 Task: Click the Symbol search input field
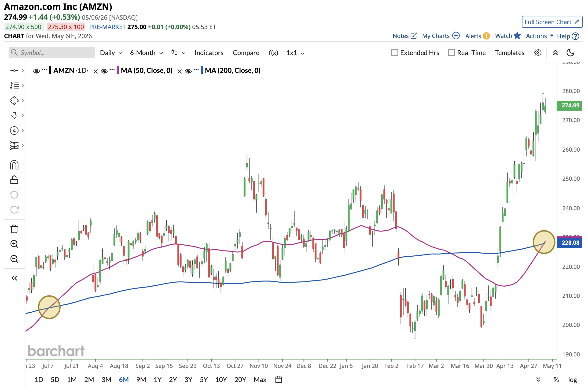point(52,52)
